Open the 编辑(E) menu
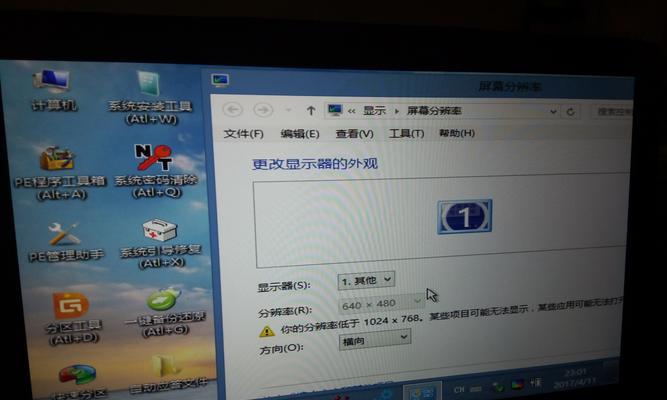Viewport: 667px width, 400px height. point(300,134)
